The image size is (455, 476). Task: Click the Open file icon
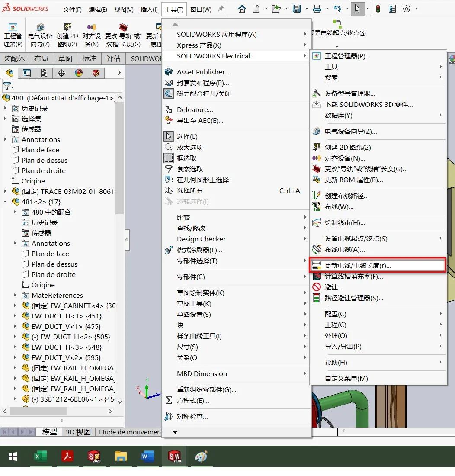[x=276, y=9]
